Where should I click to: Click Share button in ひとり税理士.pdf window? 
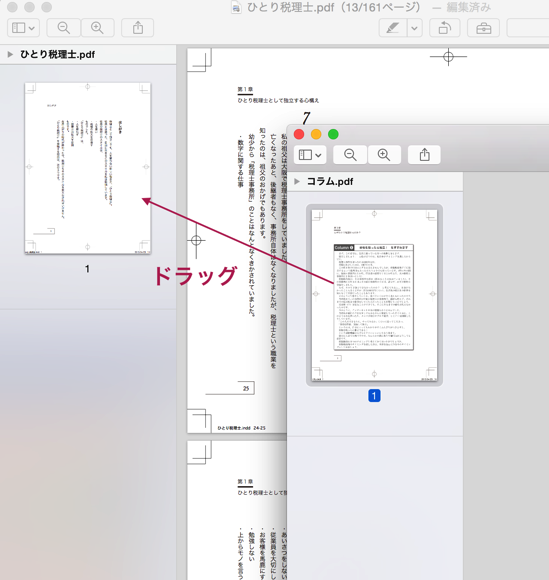pos(138,28)
